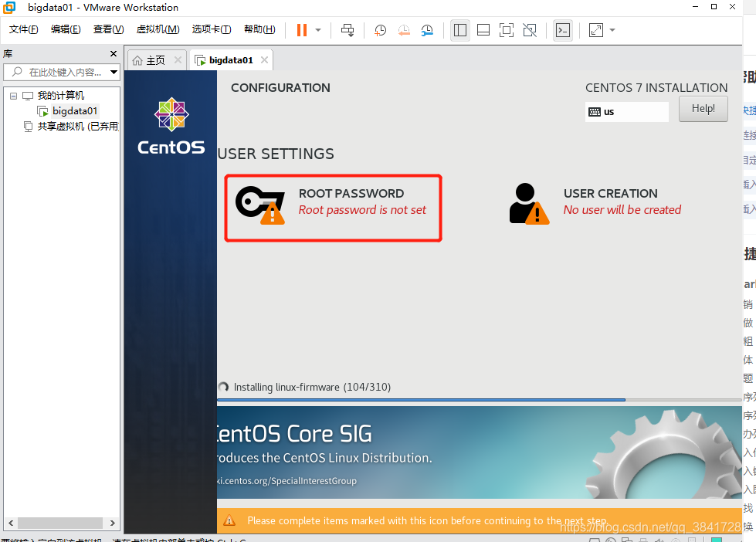This screenshot has height=542, width=756.
Task: Select 共享虚拟机 in the library tree
Action: click(77, 127)
